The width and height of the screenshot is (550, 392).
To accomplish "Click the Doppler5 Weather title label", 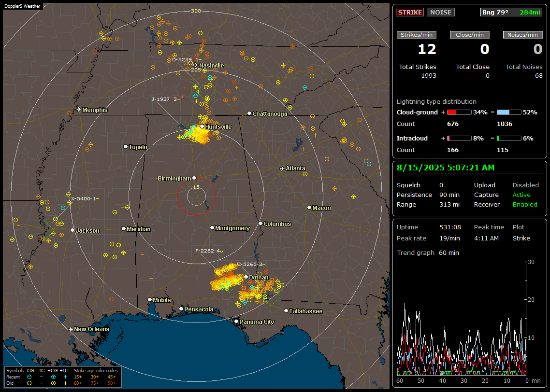I will (x=22, y=6).
